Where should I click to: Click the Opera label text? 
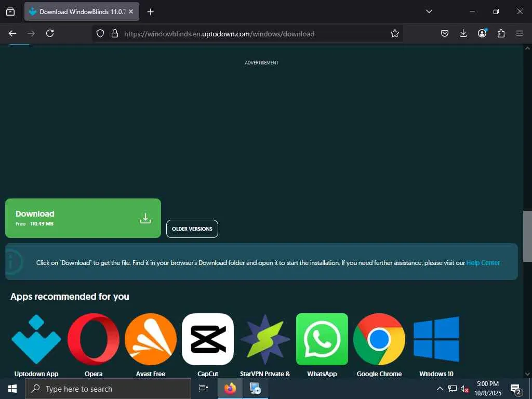(x=94, y=374)
